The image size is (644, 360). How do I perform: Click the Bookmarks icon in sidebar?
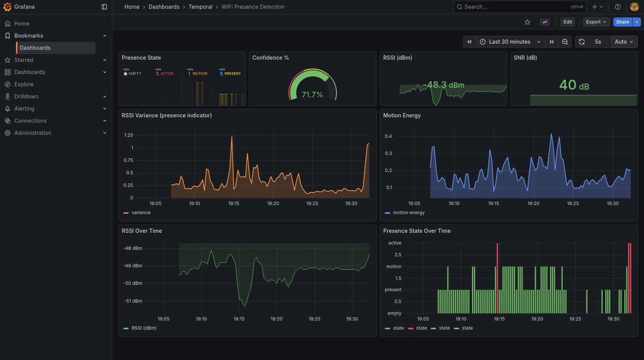tap(8, 36)
